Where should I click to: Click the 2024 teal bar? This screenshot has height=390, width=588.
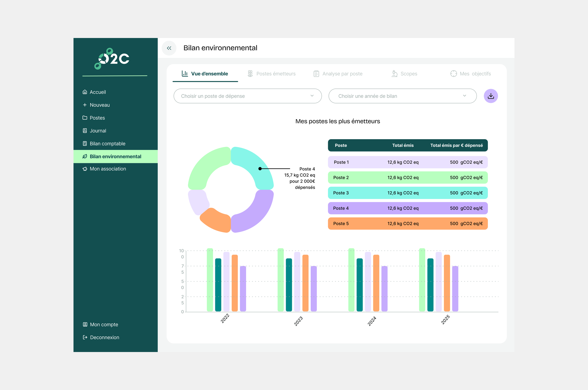click(359, 285)
